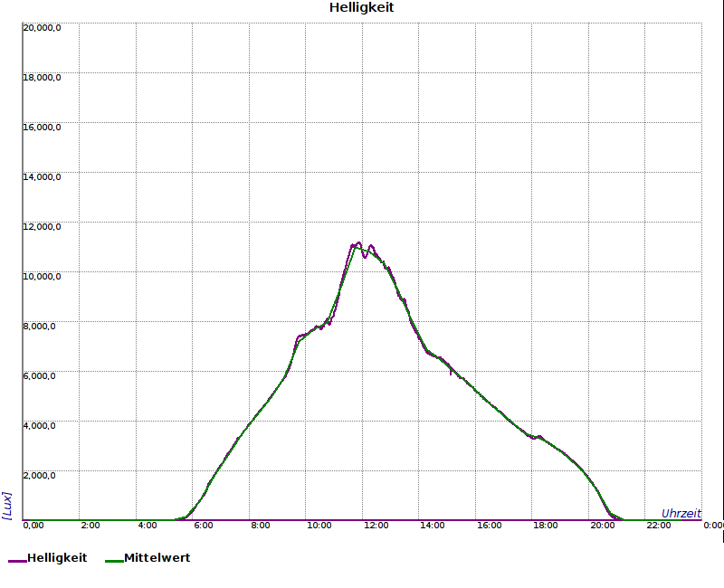Click the 4:00 time label
The width and height of the screenshot is (724, 588).
pyautogui.click(x=148, y=526)
